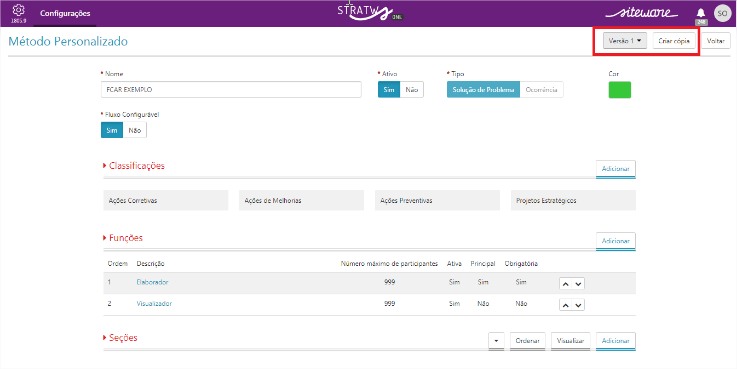
Task: Move Visualizador row up
Action: click(565, 305)
